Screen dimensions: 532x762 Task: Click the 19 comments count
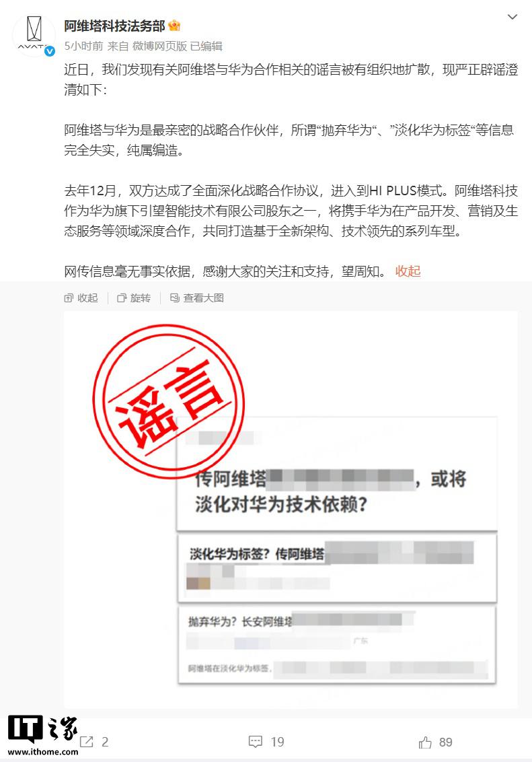(x=277, y=742)
